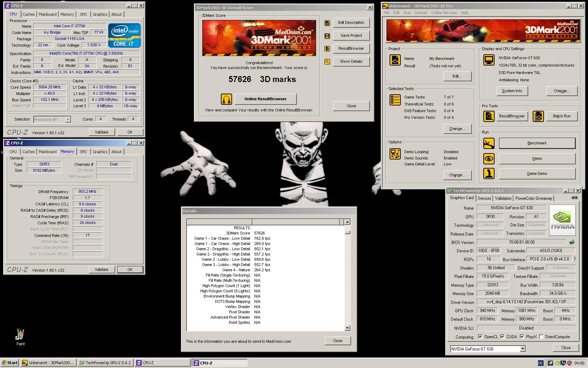The height and width of the screenshot is (368, 588).
Task: Switch to the 3DMark2001 taskbar button
Action: coord(48,363)
